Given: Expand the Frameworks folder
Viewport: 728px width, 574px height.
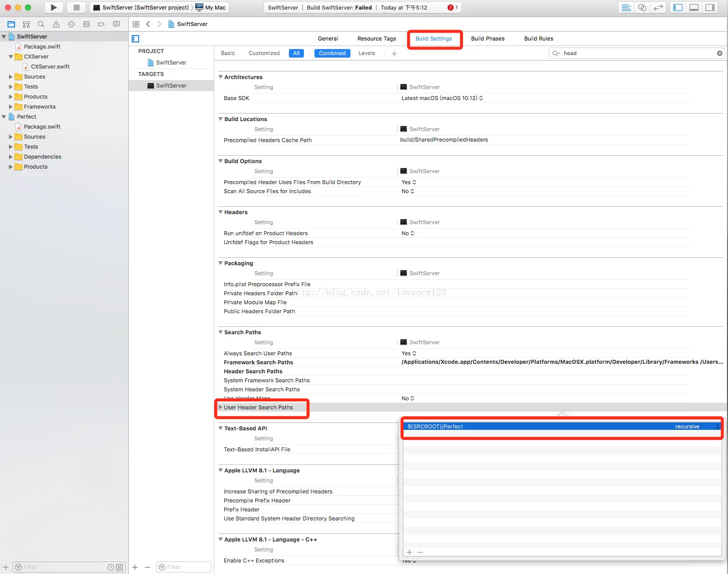Looking at the screenshot, I should coord(11,107).
